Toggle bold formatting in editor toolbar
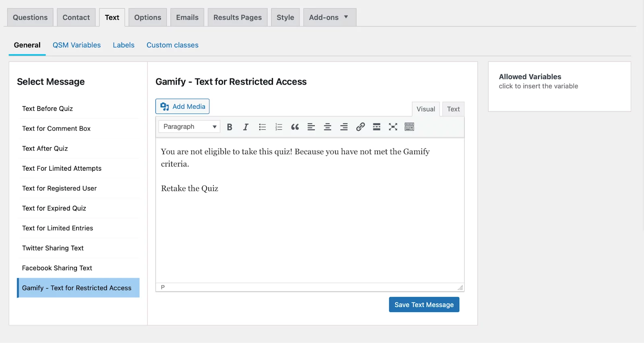Viewport: 644px width, 343px height. pyautogui.click(x=229, y=127)
